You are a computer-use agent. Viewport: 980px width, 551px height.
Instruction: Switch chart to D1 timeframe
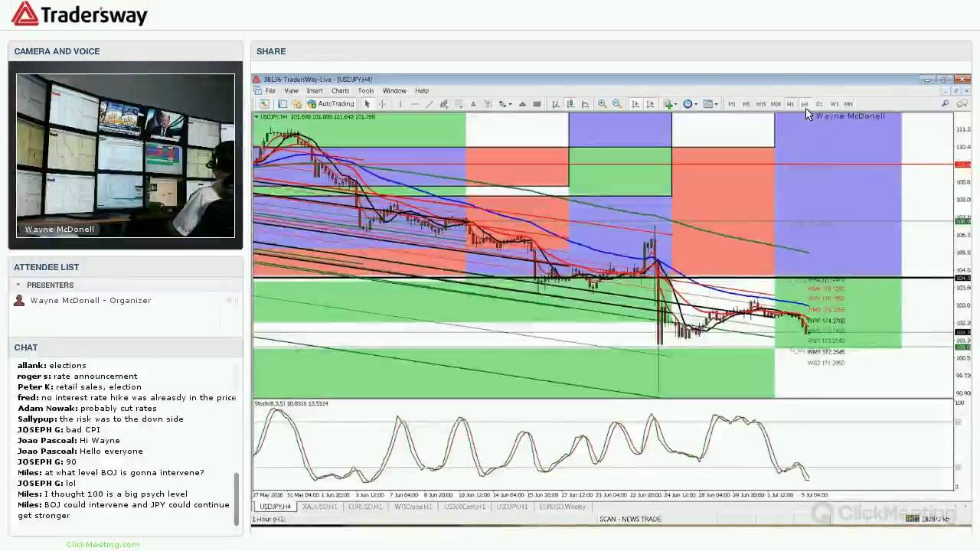[x=819, y=104]
